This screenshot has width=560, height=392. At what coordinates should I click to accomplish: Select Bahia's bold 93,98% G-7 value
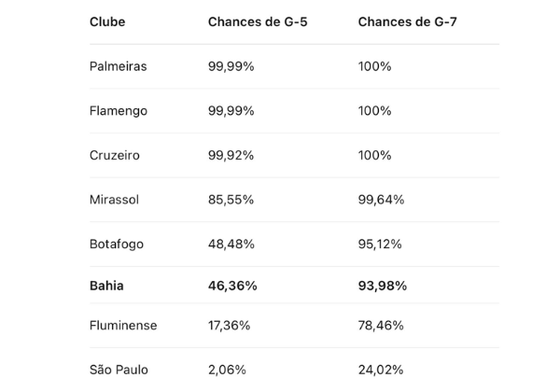click(383, 286)
